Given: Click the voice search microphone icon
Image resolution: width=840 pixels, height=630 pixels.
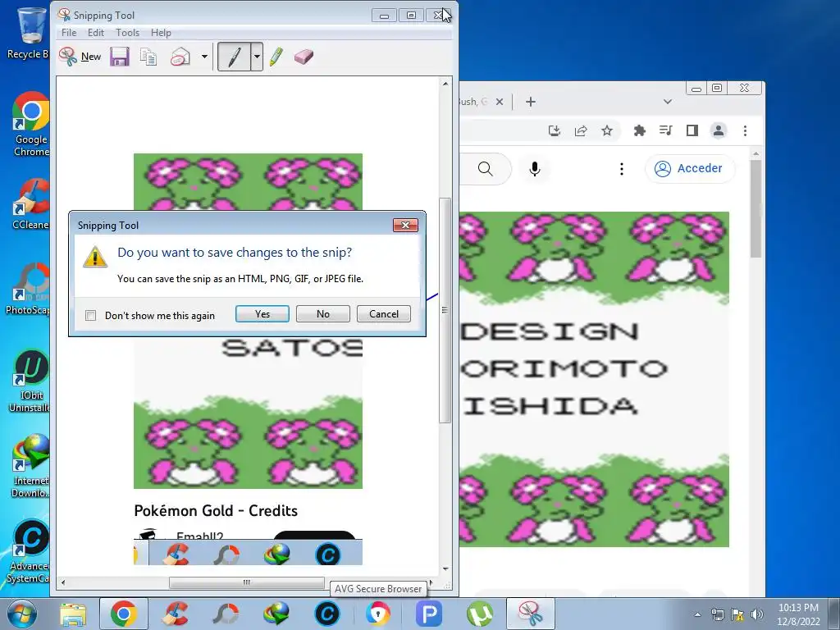Looking at the screenshot, I should pyautogui.click(x=535, y=169).
